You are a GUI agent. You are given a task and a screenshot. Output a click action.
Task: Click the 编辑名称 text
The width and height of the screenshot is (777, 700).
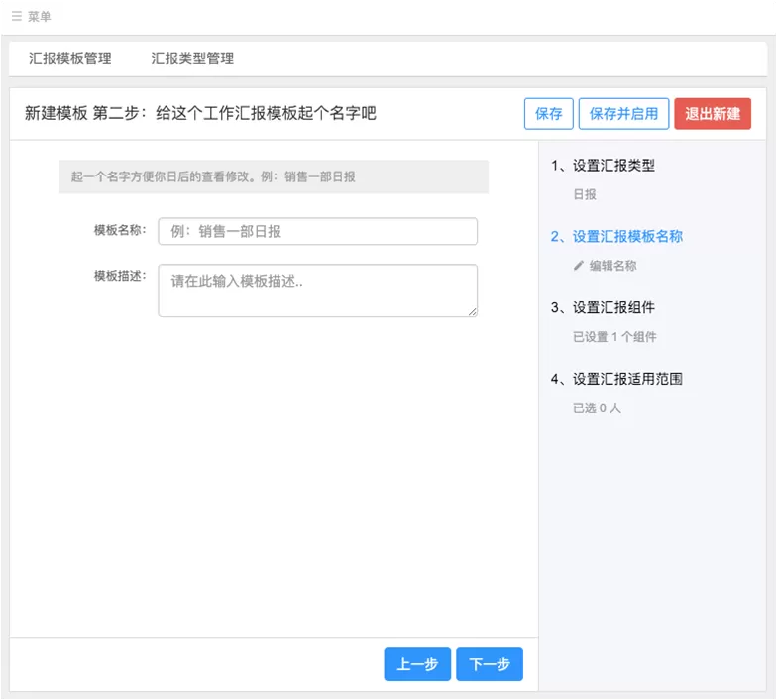click(612, 266)
